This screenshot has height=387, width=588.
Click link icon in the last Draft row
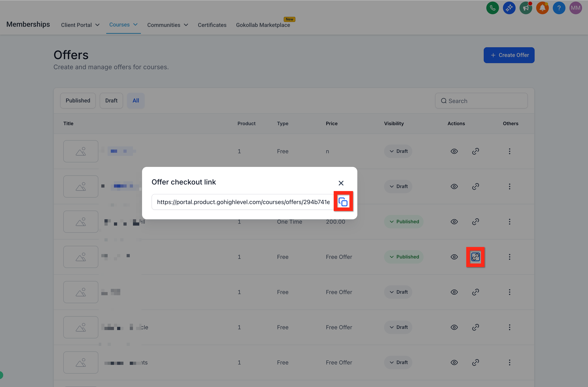tap(475, 362)
